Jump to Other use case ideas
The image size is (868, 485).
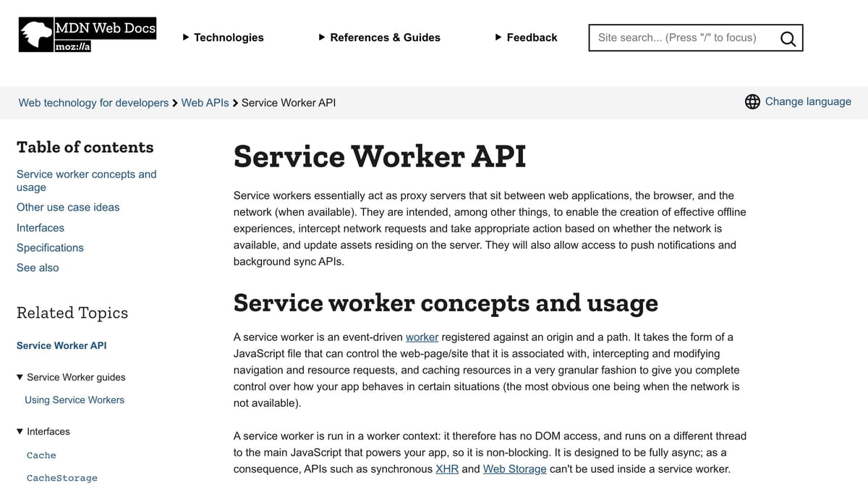(68, 207)
